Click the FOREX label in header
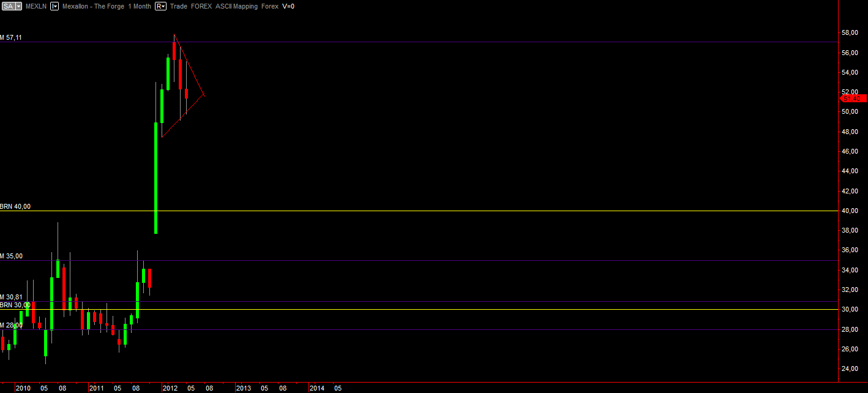Screen dimensions: 868x393 click(x=201, y=6)
